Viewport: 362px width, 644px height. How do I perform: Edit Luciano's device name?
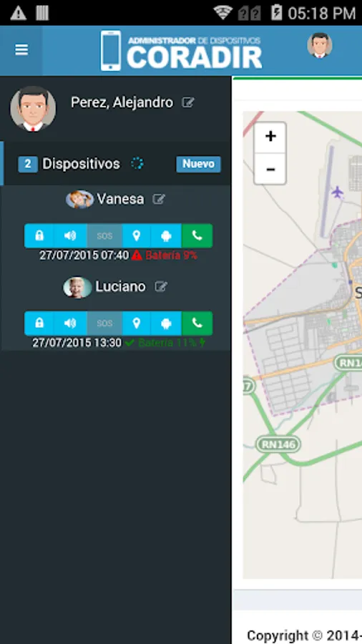pyautogui.click(x=161, y=286)
